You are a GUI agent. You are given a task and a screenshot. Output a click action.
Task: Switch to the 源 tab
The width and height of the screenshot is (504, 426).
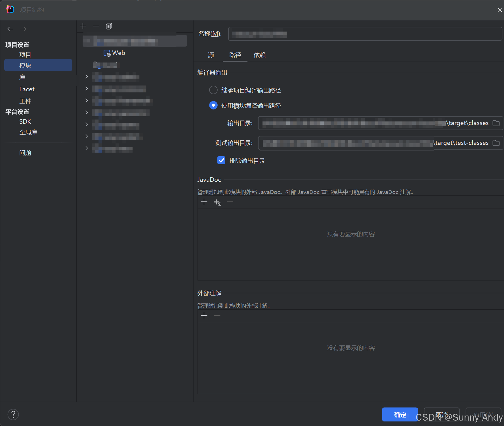(x=211, y=55)
